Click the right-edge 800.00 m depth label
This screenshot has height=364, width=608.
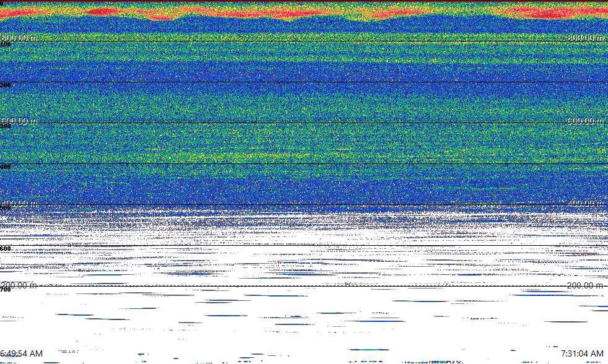click(x=584, y=38)
